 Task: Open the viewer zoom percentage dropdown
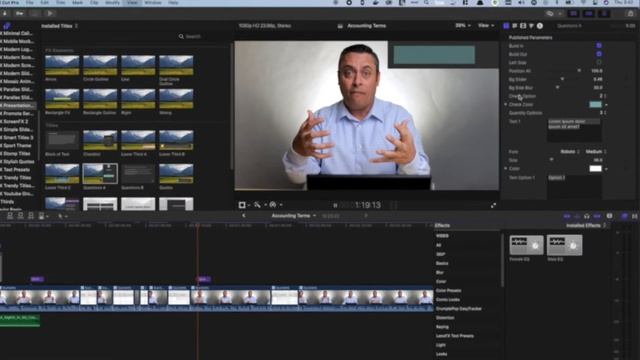coord(463,26)
